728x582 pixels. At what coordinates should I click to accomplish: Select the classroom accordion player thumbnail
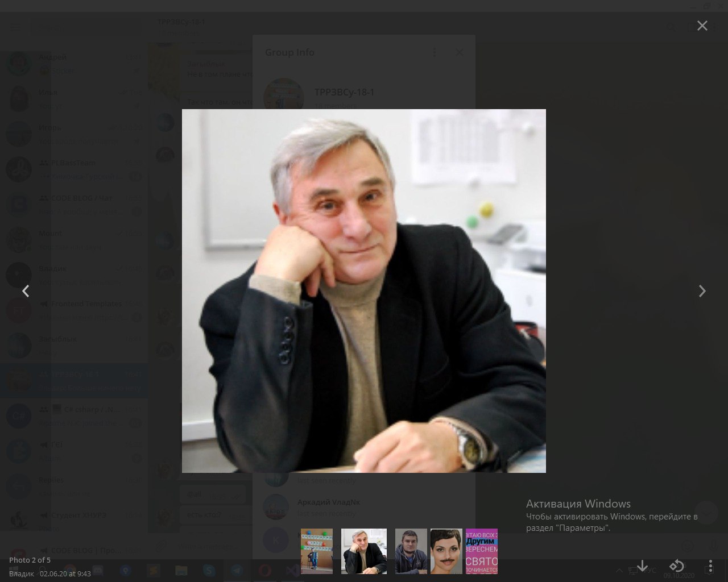coord(317,551)
